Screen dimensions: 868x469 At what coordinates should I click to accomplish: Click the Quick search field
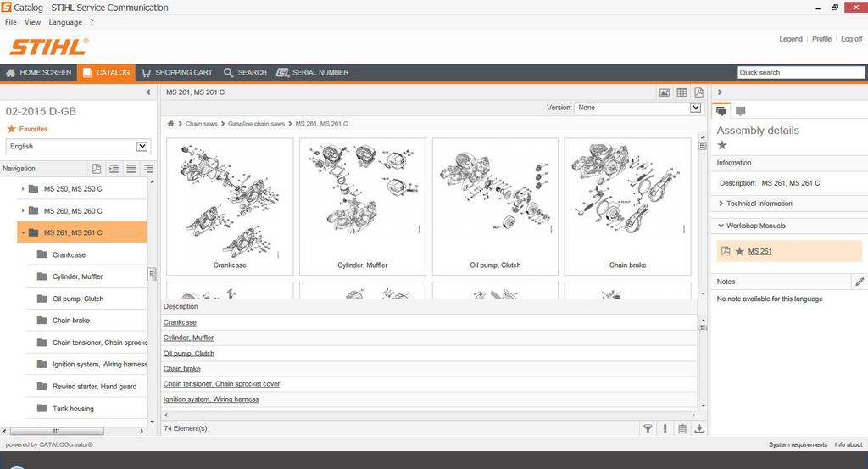[x=801, y=73]
